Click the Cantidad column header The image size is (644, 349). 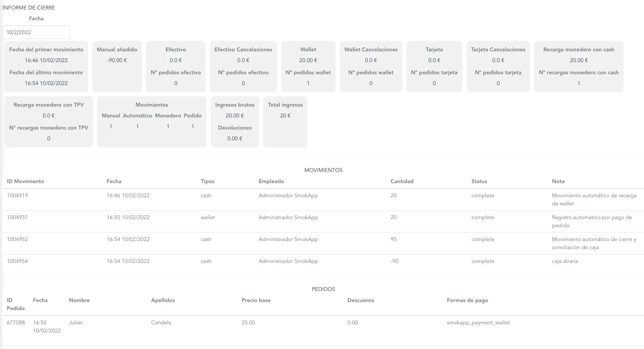[x=402, y=181]
